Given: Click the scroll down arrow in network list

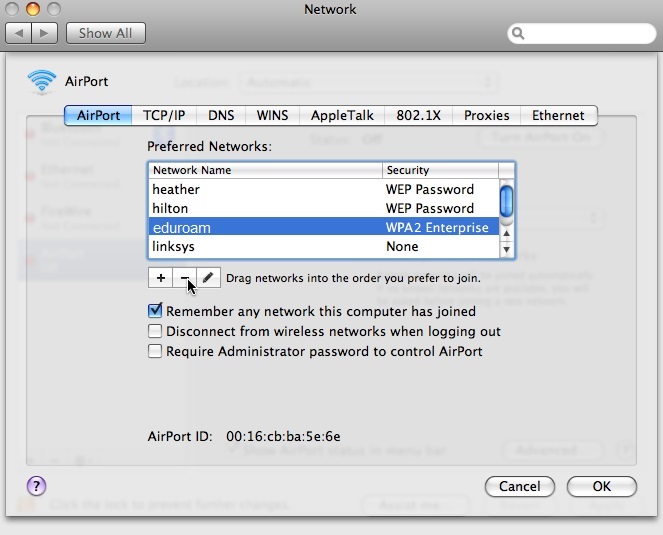Looking at the screenshot, I should click(507, 249).
